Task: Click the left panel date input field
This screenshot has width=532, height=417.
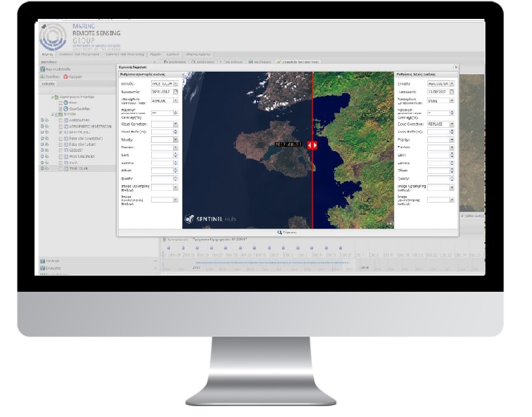Action: (x=162, y=92)
